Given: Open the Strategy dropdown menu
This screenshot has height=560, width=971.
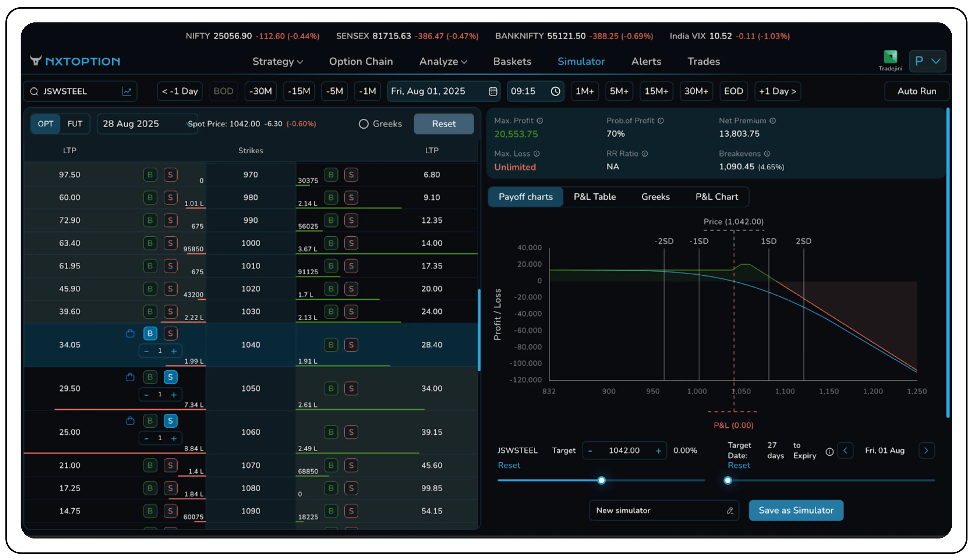Looking at the screenshot, I should coord(277,62).
